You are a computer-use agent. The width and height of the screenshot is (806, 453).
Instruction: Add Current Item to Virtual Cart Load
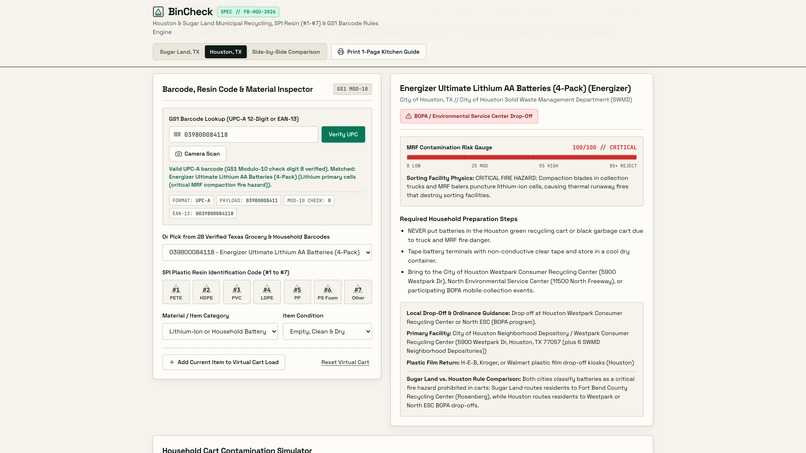click(x=224, y=363)
